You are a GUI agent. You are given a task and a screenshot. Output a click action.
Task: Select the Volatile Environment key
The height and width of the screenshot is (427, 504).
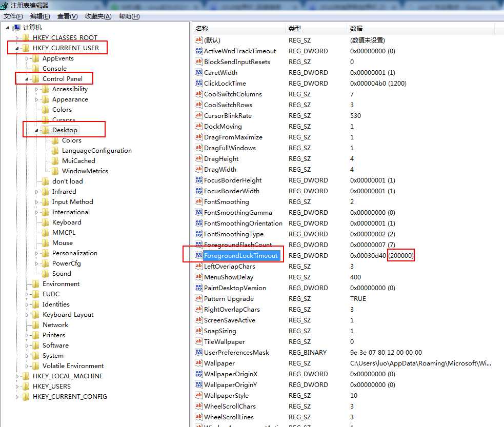click(x=73, y=366)
